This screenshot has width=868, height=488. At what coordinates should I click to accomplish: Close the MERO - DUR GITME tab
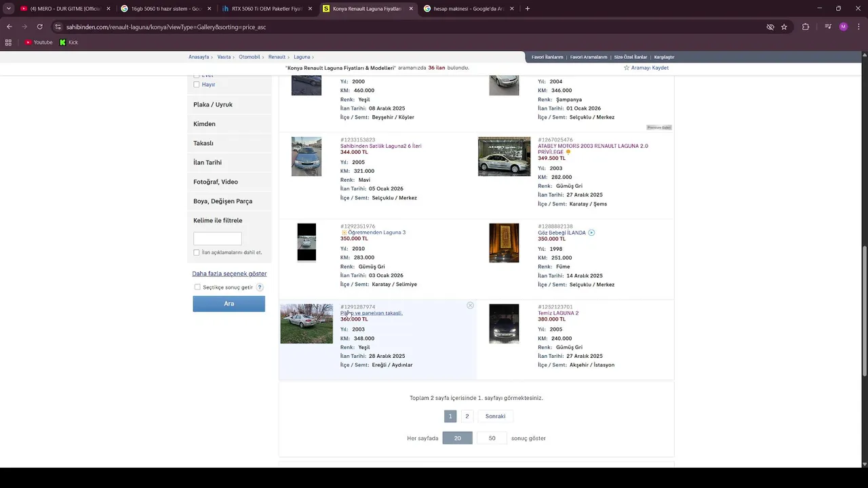[x=108, y=9]
